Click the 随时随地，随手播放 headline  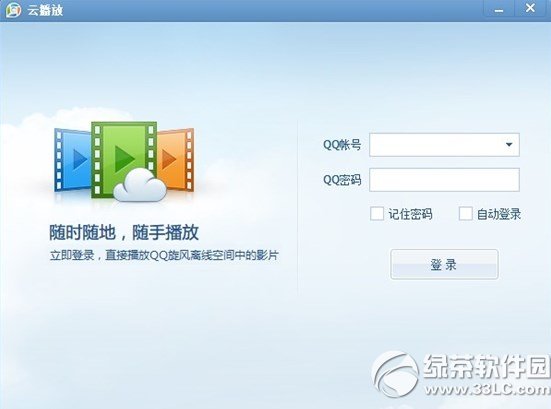click(x=124, y=233)
